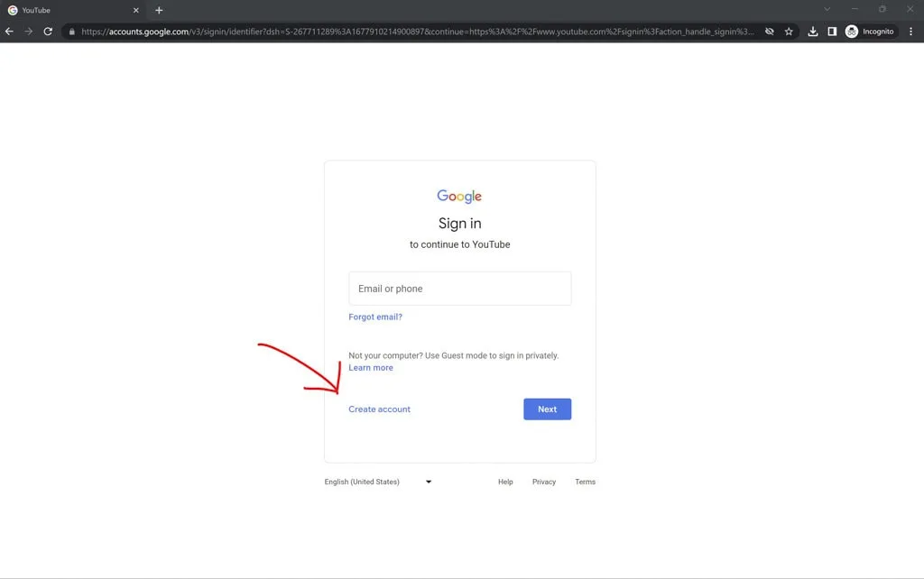Open a new browser tab

(x=159, y=10)
